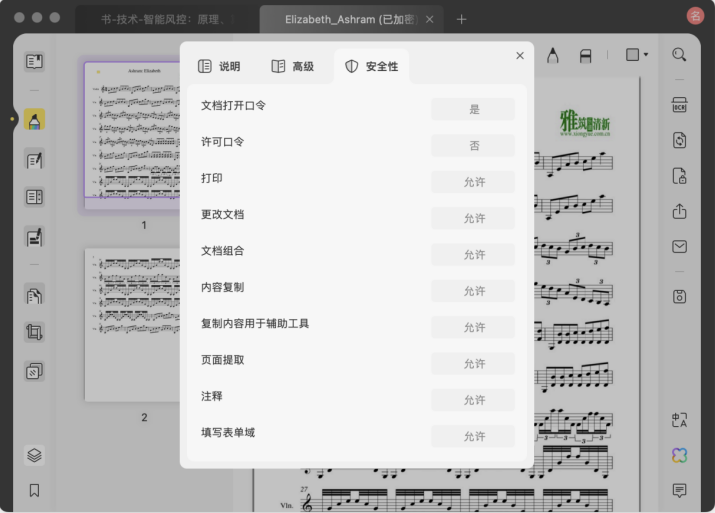
Task: Click the search magnifier icon
Action: (x=679, y=55)
